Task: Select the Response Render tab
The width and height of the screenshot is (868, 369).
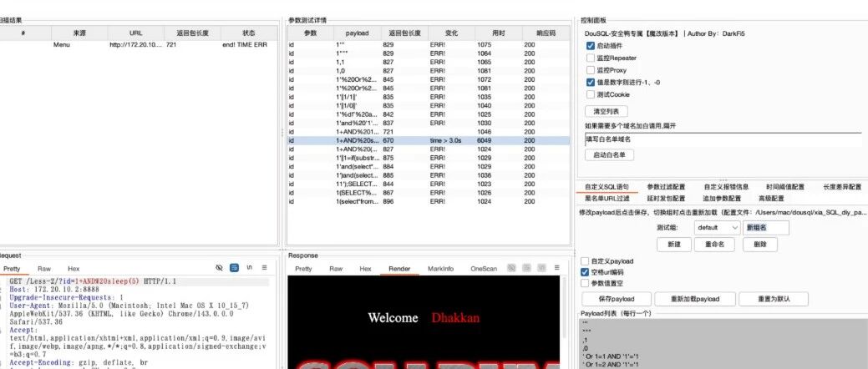Action: 399,268
